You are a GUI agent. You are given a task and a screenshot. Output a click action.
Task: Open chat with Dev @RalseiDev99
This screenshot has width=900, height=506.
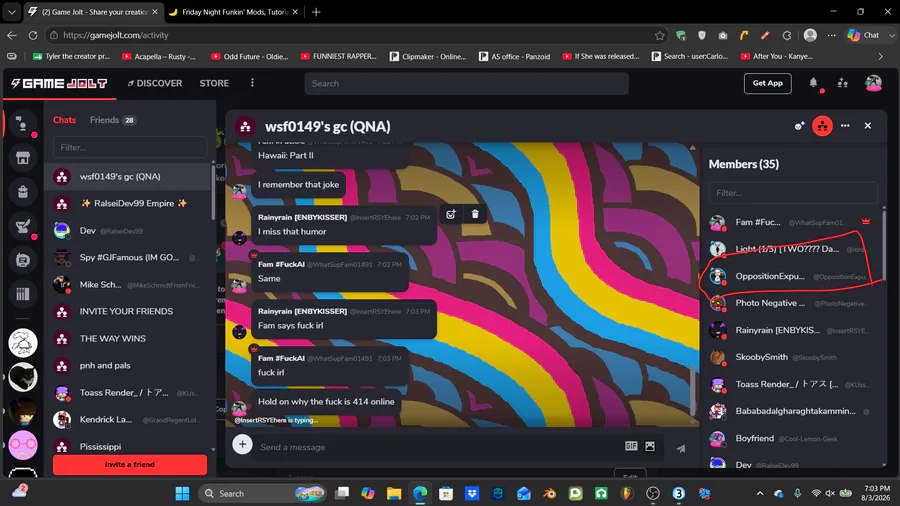pyautogui.click(x=127, y=230)
